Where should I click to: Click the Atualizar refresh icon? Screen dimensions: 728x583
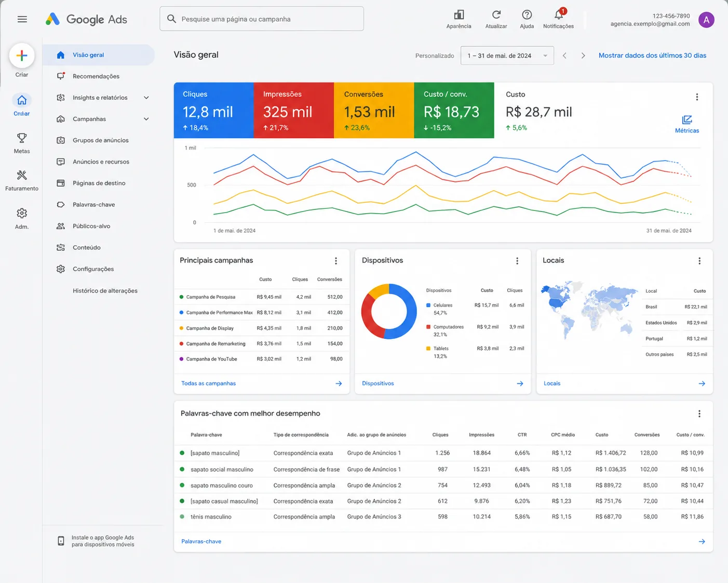tap(496, 15)
